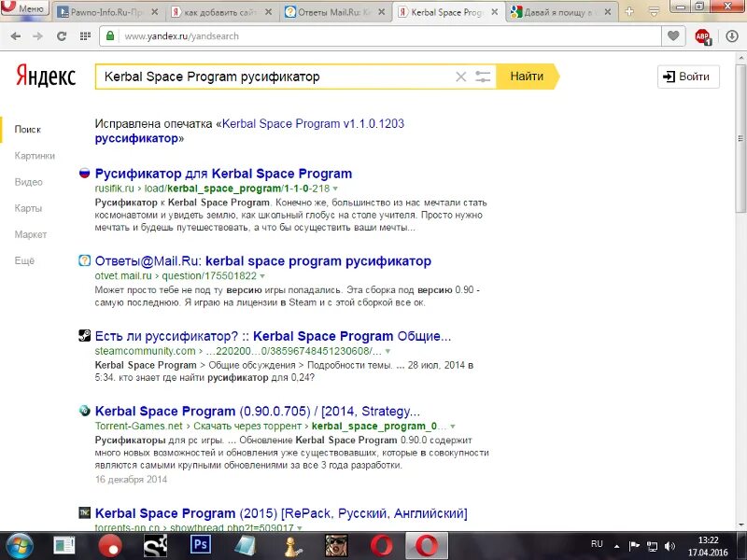Screen dimensions: 747x560
Task: Open 'Есть ли руссификатор?' Steam result
Action: [273, 336]
